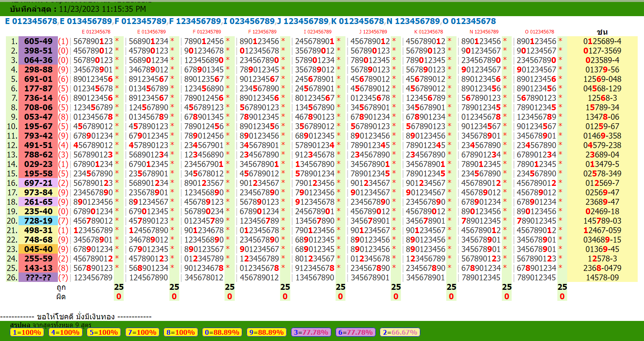644x341 pixels.
Task: Click the ถูก row label
Action: 61,287
